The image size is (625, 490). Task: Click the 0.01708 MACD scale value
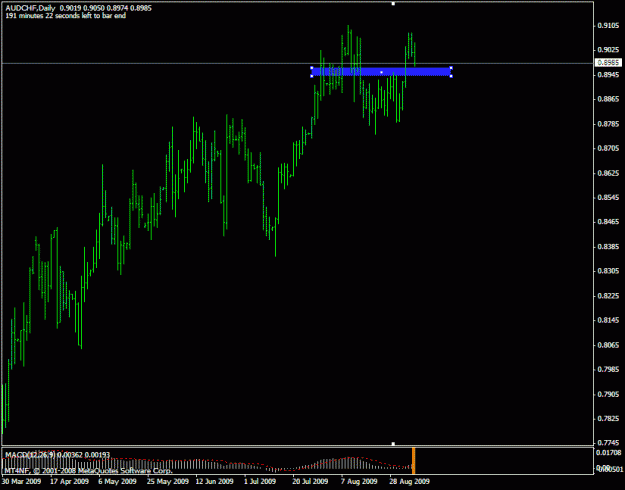point(609,453)
